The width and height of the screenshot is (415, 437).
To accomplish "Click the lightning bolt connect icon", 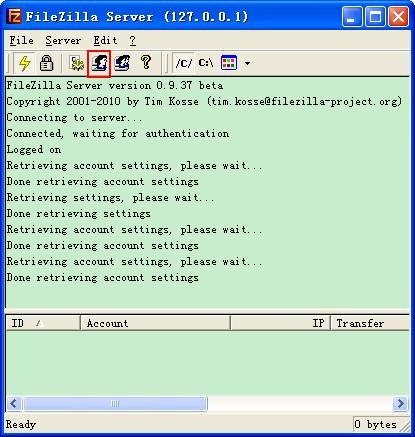I will click(25, 63).
